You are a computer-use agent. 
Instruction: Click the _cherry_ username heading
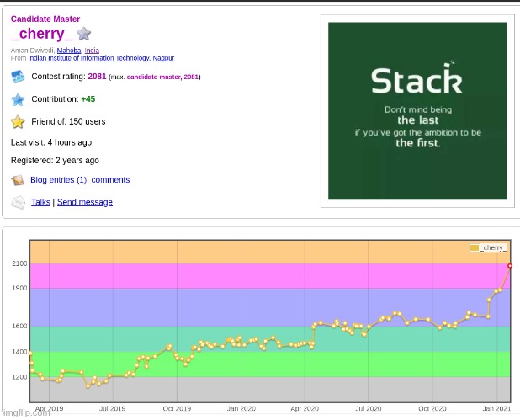coord(41,34)
